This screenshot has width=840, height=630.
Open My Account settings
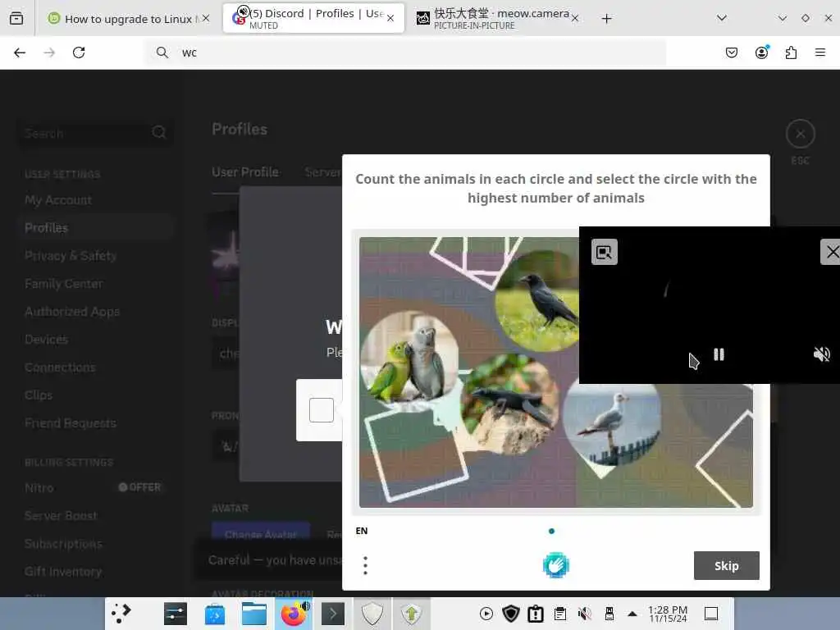[x=58, y=200]
